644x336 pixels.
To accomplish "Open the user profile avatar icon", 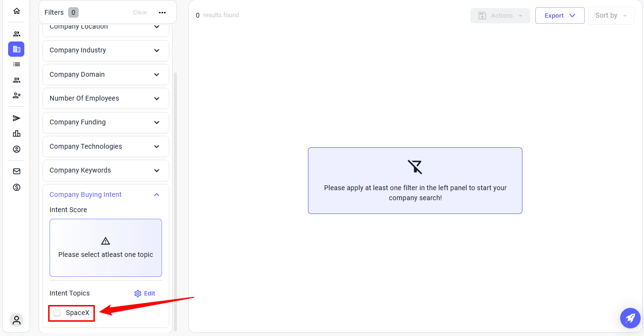I will click(17, 320).
